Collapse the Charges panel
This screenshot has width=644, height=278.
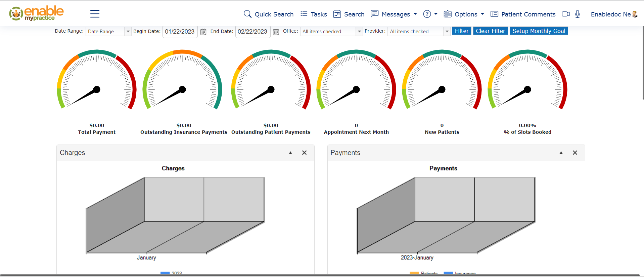pos(290,153)
